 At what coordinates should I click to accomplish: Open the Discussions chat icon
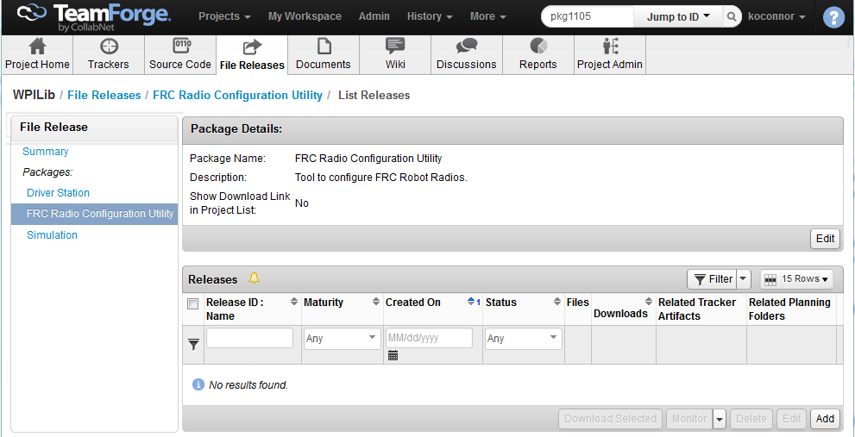tap(466, 47)
